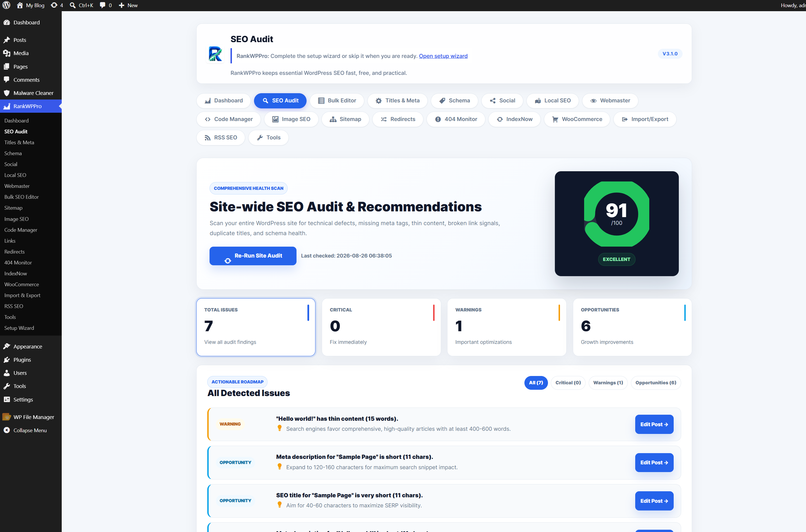This screenshot has width=806, height=532.
Task: Click the plus New content icon
Action: click(x=128, y=5)
